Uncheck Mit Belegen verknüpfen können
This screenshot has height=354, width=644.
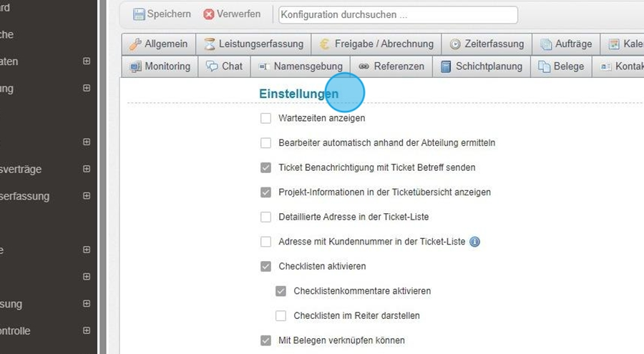[x=266, y=340]
